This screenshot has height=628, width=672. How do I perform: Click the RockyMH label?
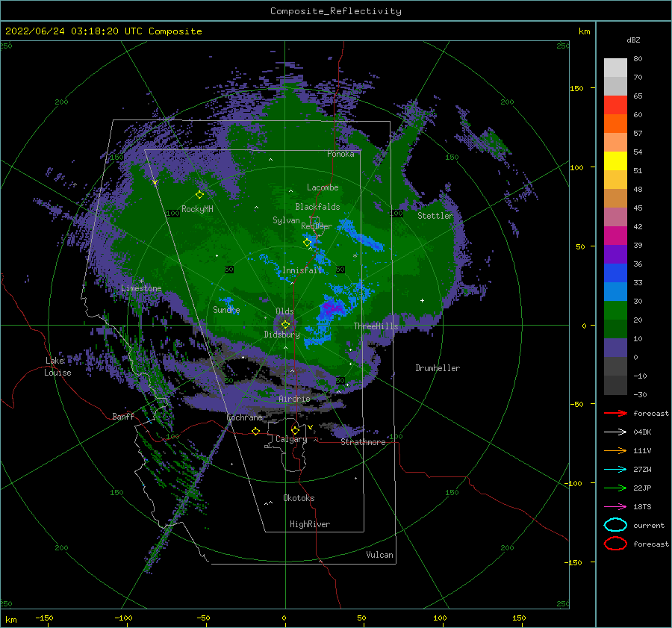pyautogui.click(x=197, y=209)
